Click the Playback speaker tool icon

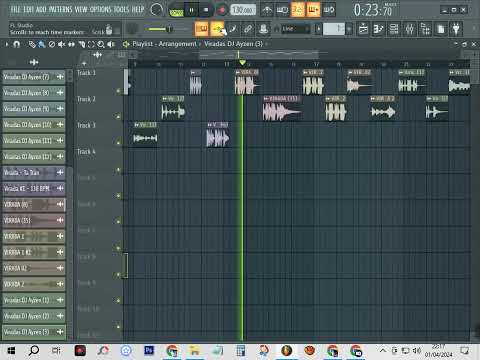tap(111, 44)
